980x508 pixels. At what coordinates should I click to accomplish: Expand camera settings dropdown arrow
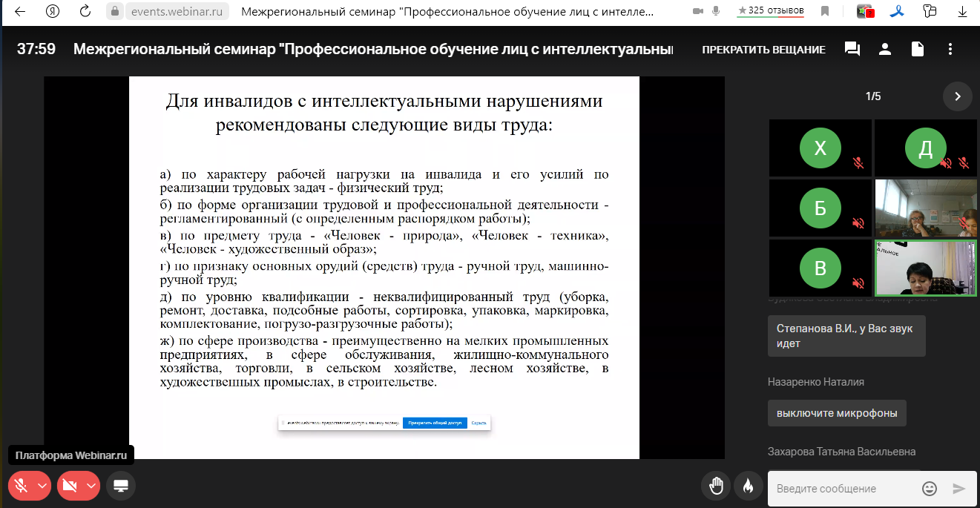(x=91, y=486)
